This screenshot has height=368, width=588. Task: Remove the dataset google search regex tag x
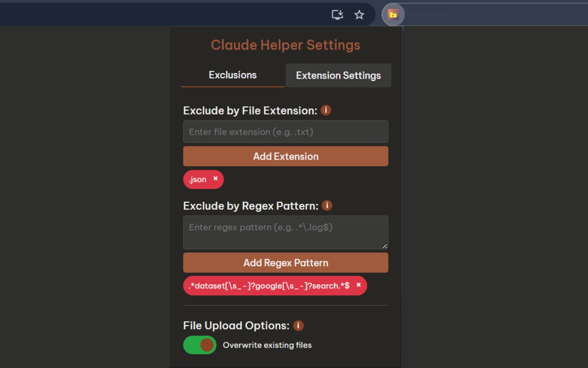[359, 285]
